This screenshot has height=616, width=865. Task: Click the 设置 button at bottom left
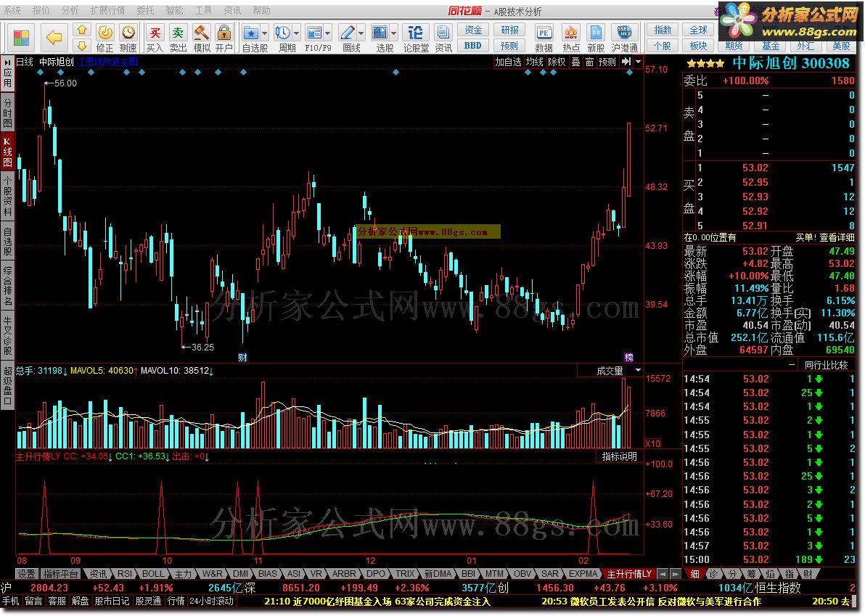(x=26, y=573)
